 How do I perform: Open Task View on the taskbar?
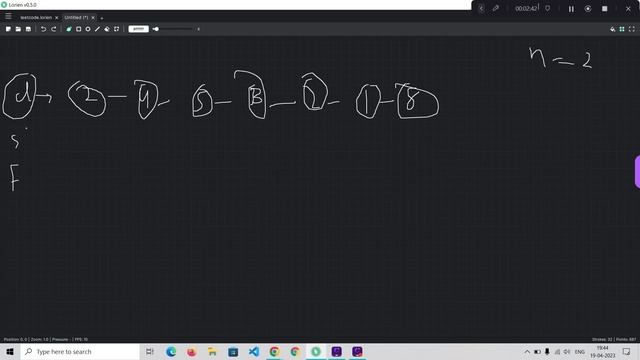tap(150, 351)
